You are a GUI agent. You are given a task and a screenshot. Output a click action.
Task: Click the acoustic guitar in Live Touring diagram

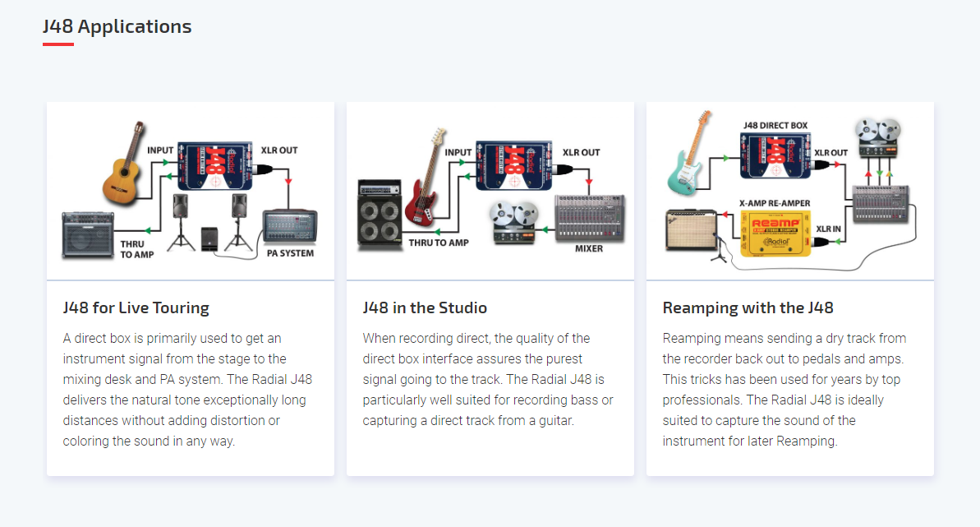[x=124, y=164]
